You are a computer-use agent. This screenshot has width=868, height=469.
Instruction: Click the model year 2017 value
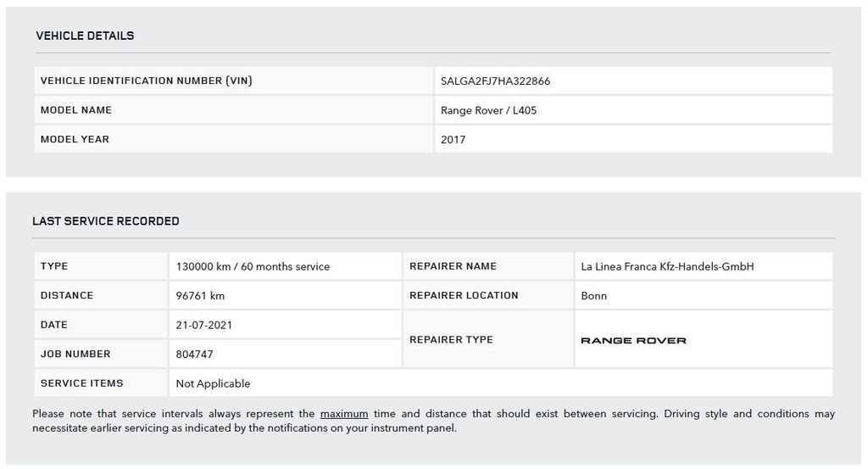point(453,139)
